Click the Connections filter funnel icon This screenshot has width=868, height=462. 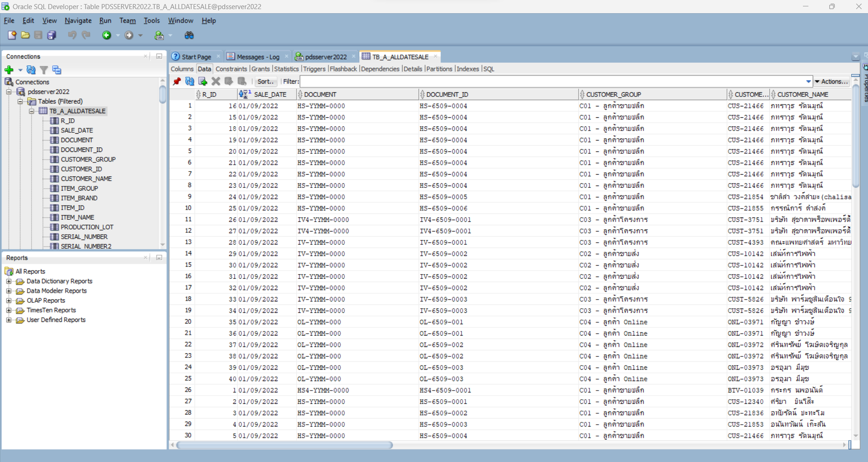(44, 70)
